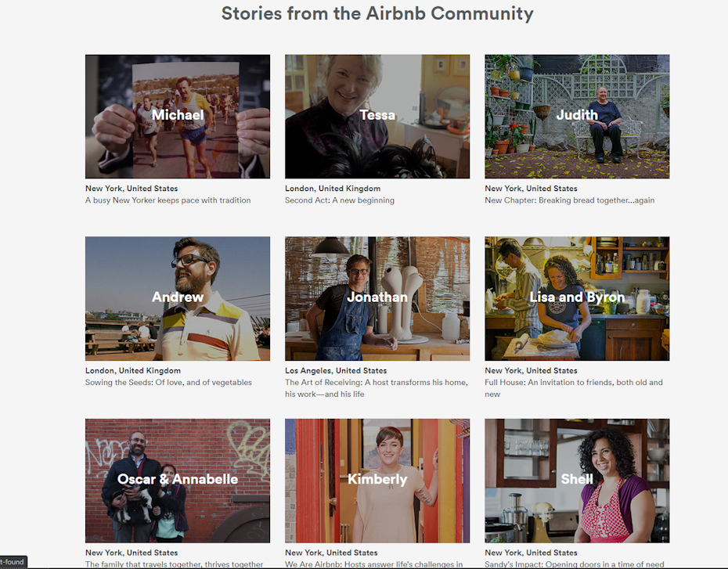Image resolution: width=728 pixels, height=569 pixels.
Task: Click 'We Are Airbnb: Hosts answer' caption
Action: coord(373,564)
